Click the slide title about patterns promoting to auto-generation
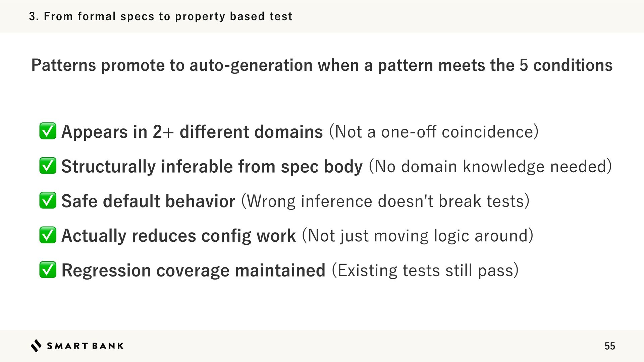 pos(322,65)
